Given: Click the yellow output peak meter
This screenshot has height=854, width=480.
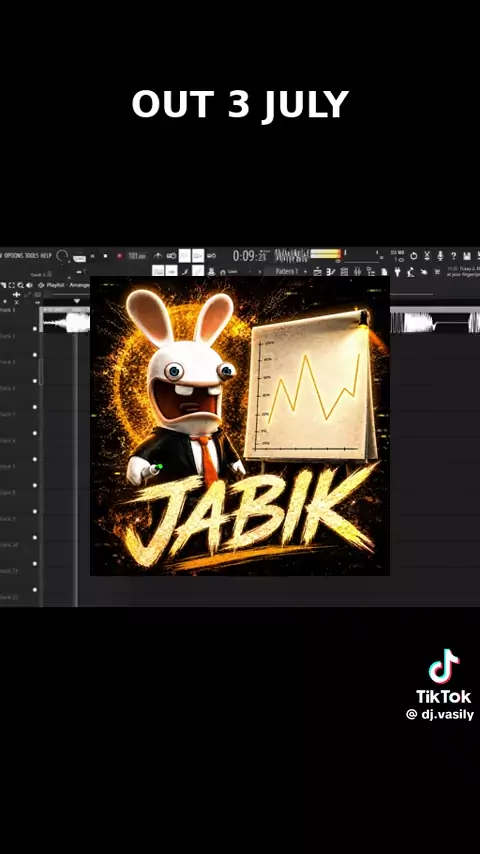Looking at the screenshot, I should 326,254.
